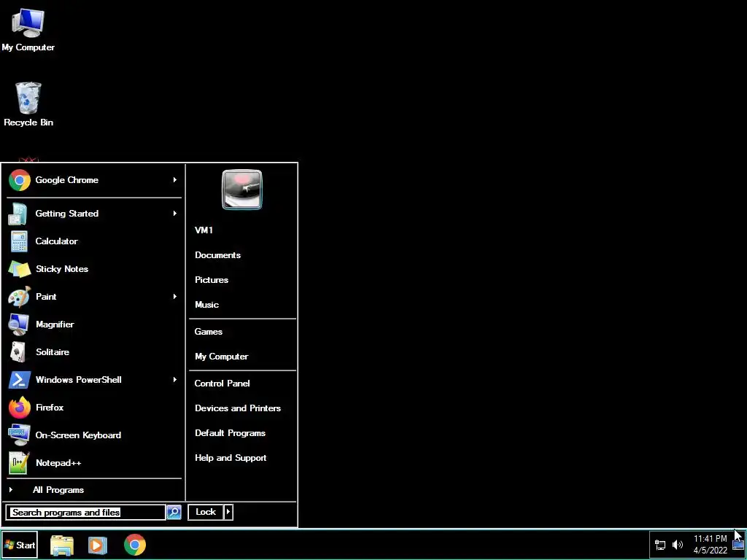Click the Windows PowerShell icon
747x560 pixels.
pyautogui.click(x=20, y=380)
